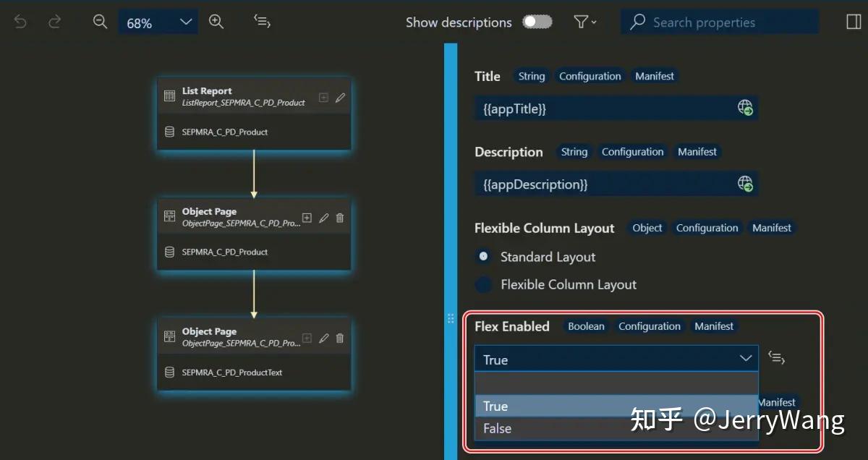Click the code editor icon beside Flex Enabled
This screenshot has width=868, height=460.
(776, 357)
